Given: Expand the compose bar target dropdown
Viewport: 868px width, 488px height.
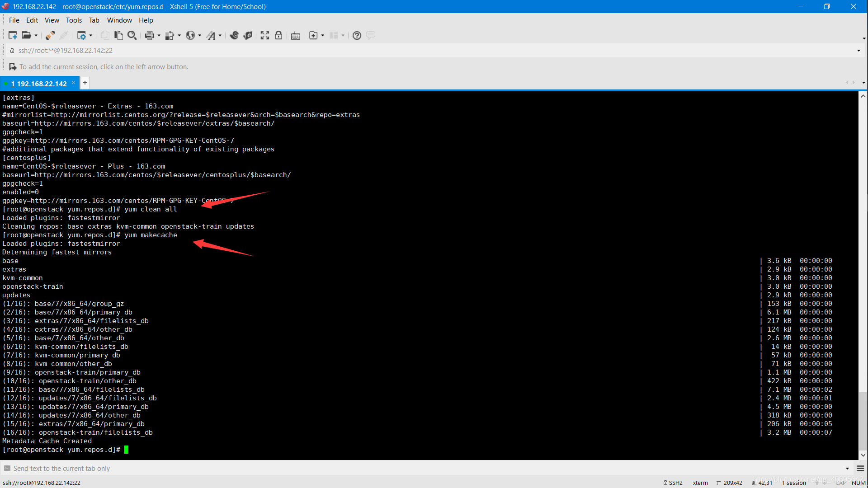Looking at the screenshot, I should [x=847, y=469].
